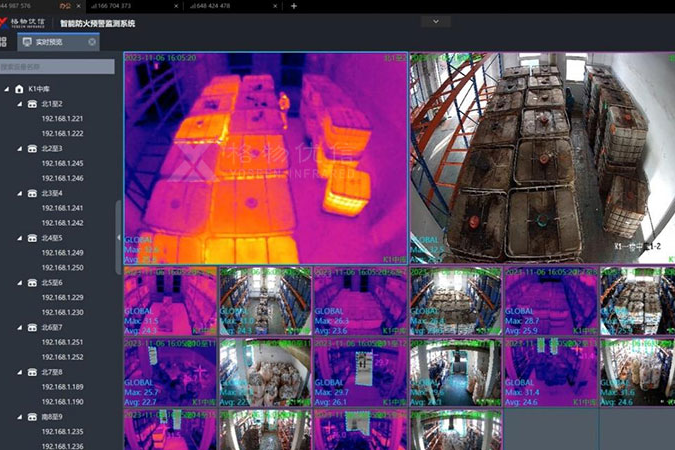Collapse the sidebar using the panel divider arrow

(119, 238)
